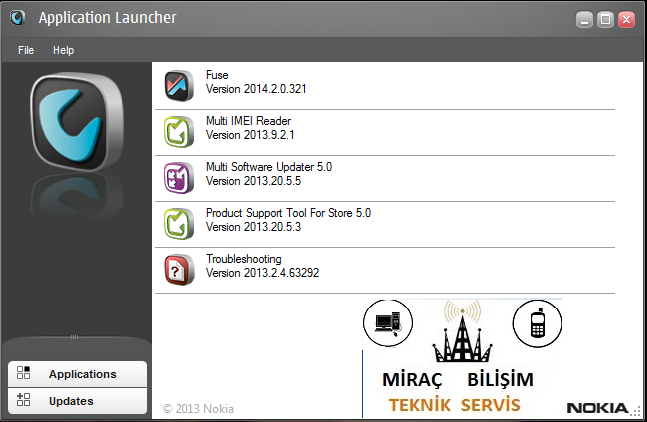
Task: Launch the Fuse application icon
Action: [x=179, y=86]
